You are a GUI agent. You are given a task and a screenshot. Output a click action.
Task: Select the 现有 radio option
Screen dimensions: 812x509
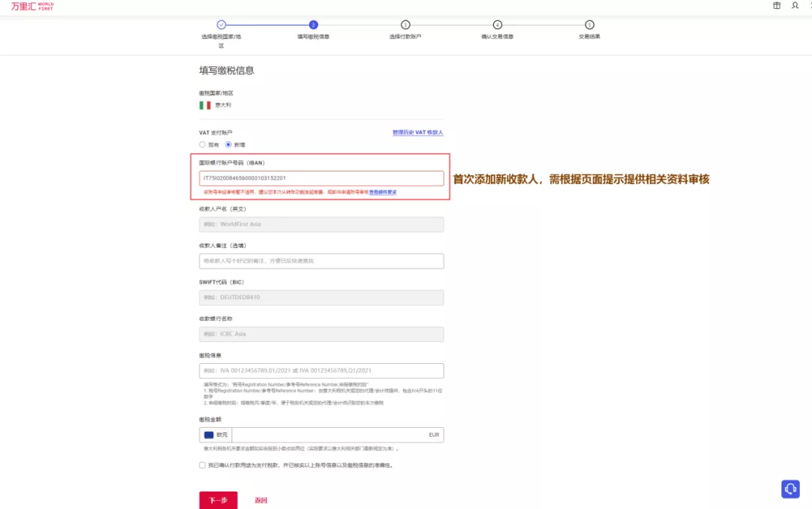point(202,145)
